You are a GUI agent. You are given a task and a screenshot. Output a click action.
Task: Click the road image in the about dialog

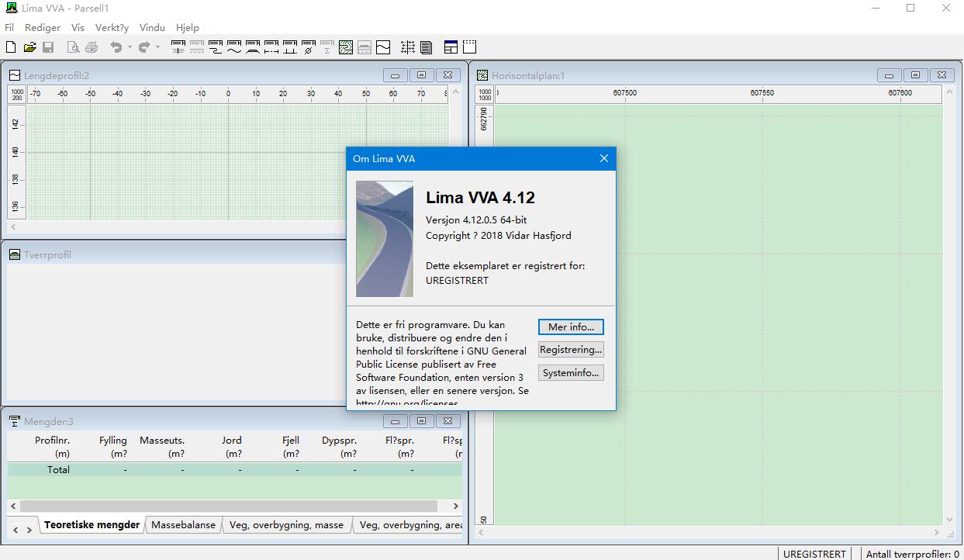coord(385,239)
